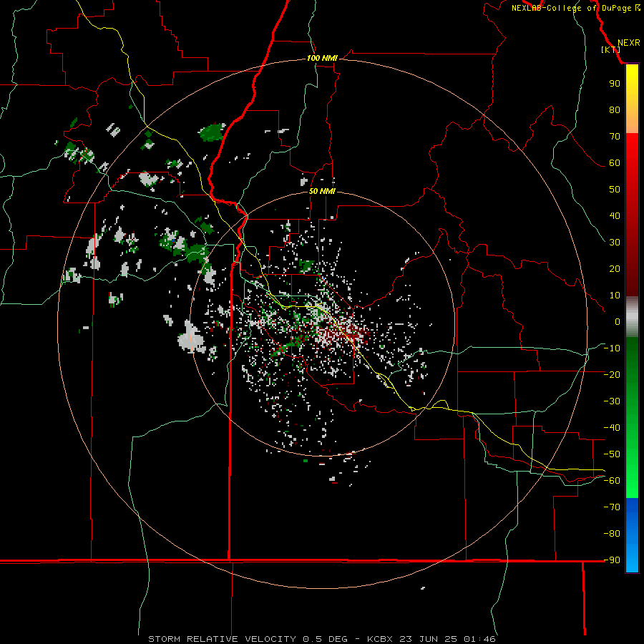Click the gray zero-velocity segment of color bar
Image resolution: width=644 pixels, height=644 pixels.
(x=632, y=317)
